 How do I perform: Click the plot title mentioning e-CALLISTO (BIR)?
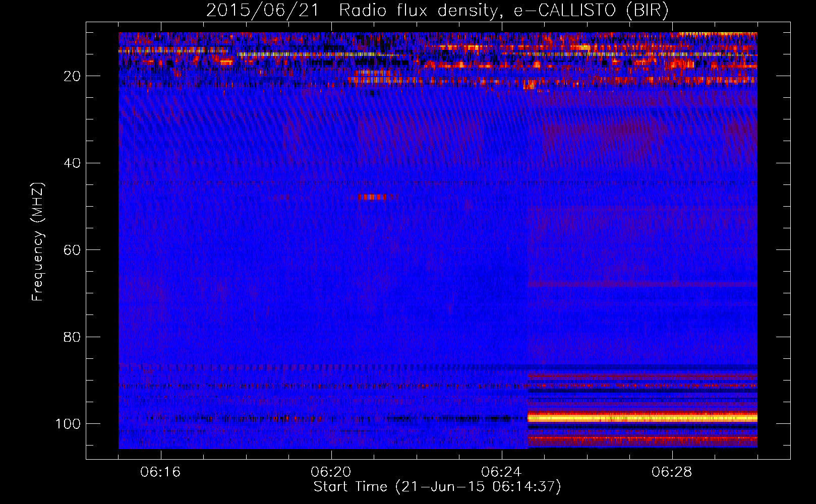point(437,11)
